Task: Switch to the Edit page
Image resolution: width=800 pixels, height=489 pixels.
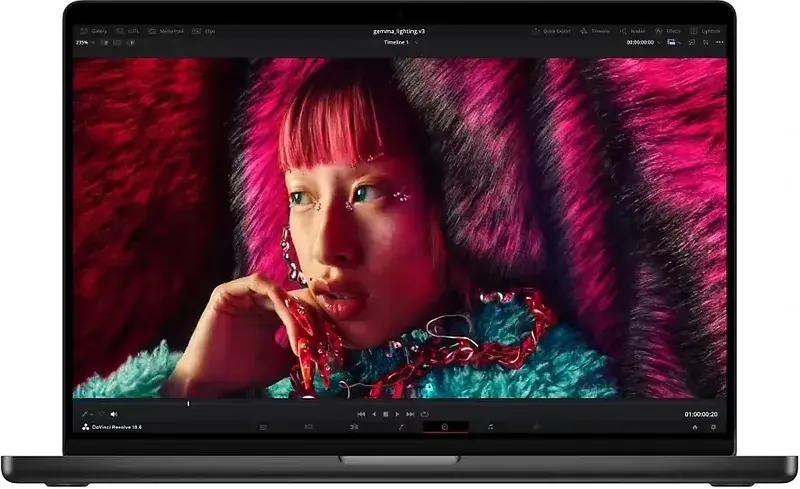Action: [354, 427]
